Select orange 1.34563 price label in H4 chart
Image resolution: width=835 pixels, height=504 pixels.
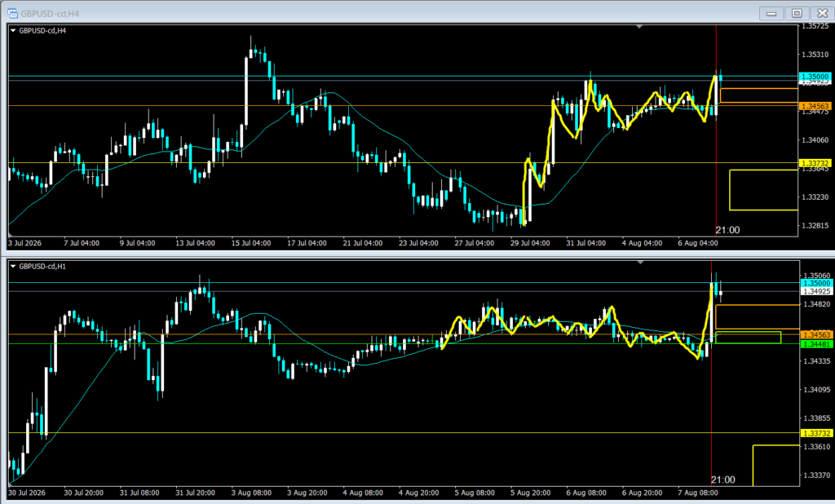click(x=815, y=106)
